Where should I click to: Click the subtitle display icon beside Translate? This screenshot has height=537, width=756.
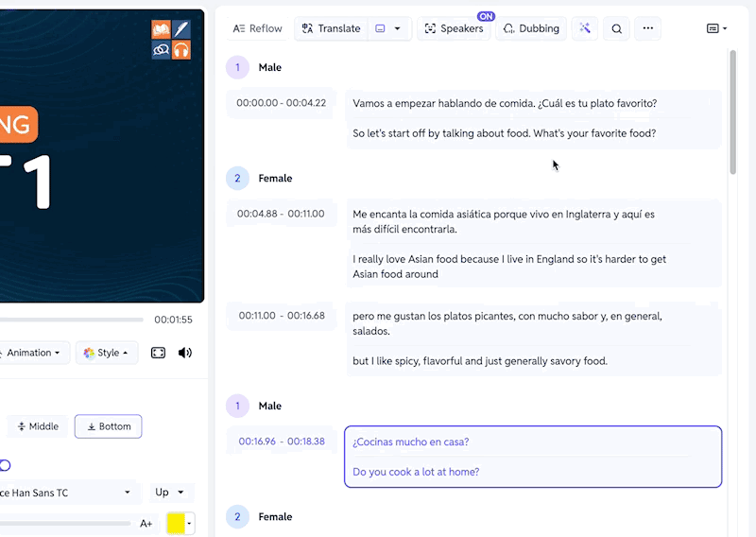(380, 28)
